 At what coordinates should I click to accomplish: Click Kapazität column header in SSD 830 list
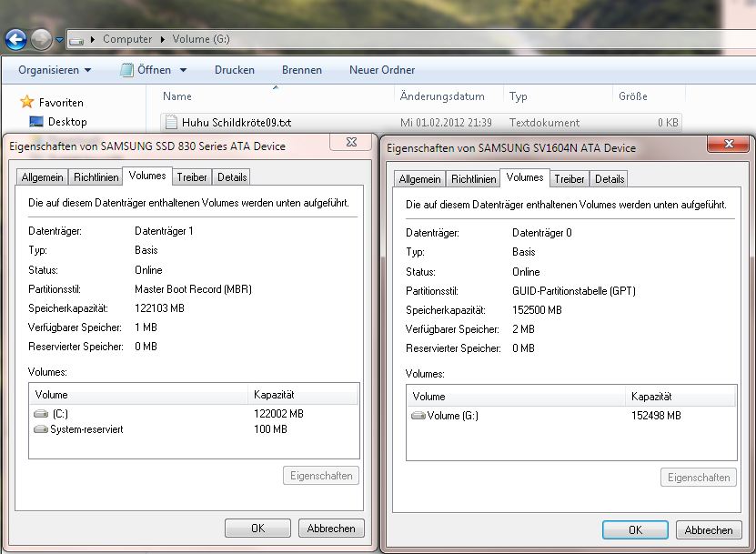[303, 395]
